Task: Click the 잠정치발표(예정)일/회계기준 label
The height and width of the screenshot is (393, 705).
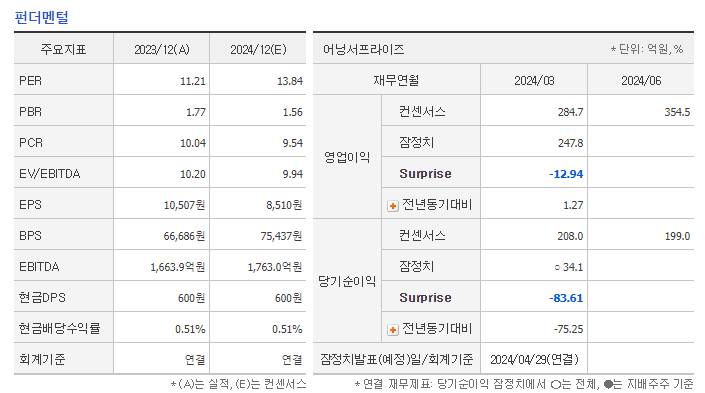Action: click(397, 359)
